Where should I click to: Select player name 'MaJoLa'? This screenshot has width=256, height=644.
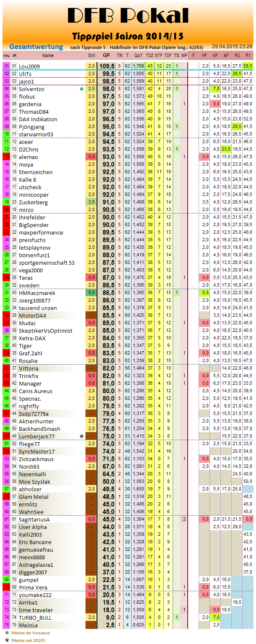(28, 625)
